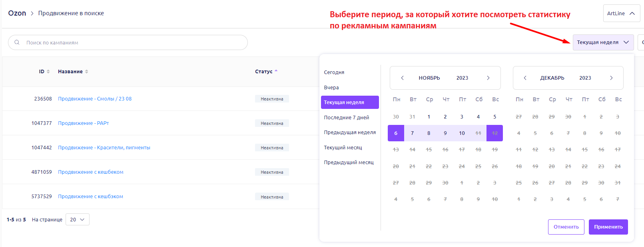Viewport: 644px width, 247px height.
Task: Select the Сегодня preset period
Action: (334, 72)
